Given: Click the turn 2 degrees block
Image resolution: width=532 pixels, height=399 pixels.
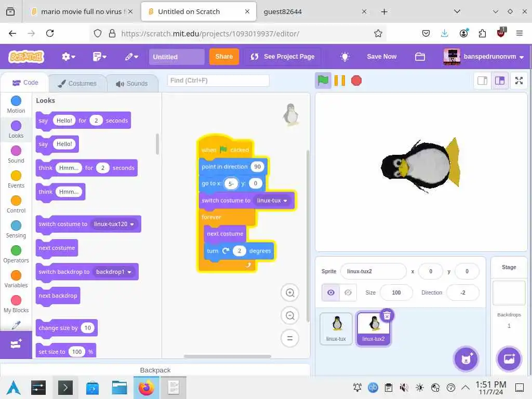Looking at the screenshot, I should (239, 251).
